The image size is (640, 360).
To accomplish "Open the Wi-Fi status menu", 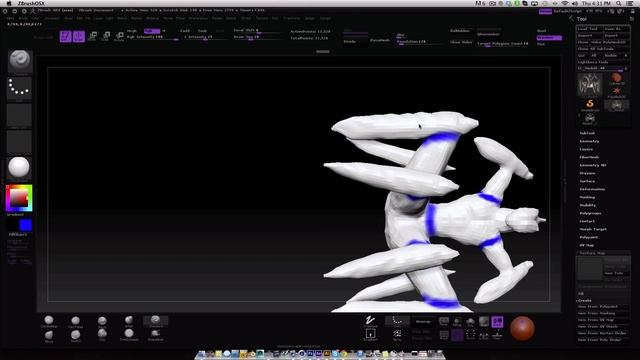I will [564, 3].
